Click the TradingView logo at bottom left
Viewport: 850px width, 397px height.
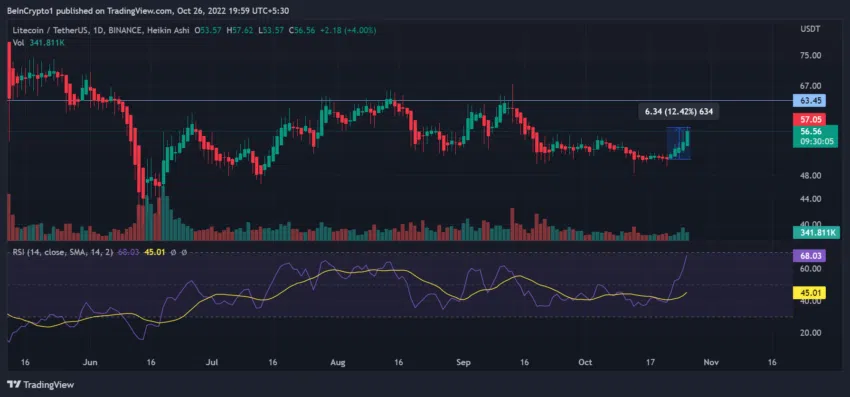point(41,385)
